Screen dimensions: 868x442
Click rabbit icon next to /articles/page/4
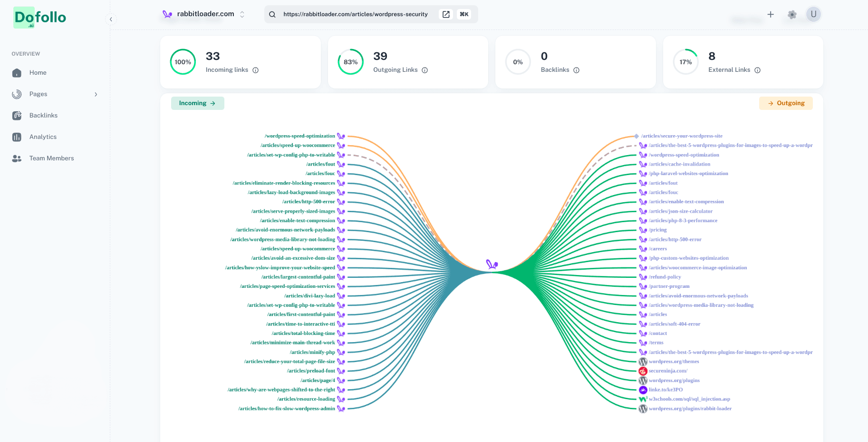(341, 381)
